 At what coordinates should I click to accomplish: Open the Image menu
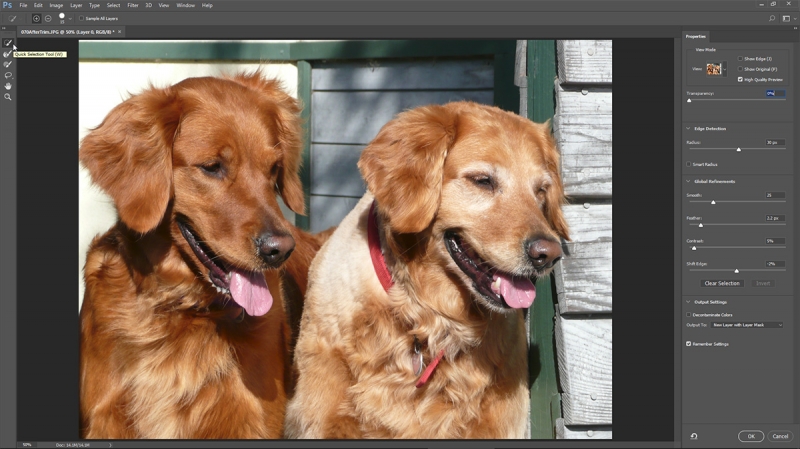point(56,5)
